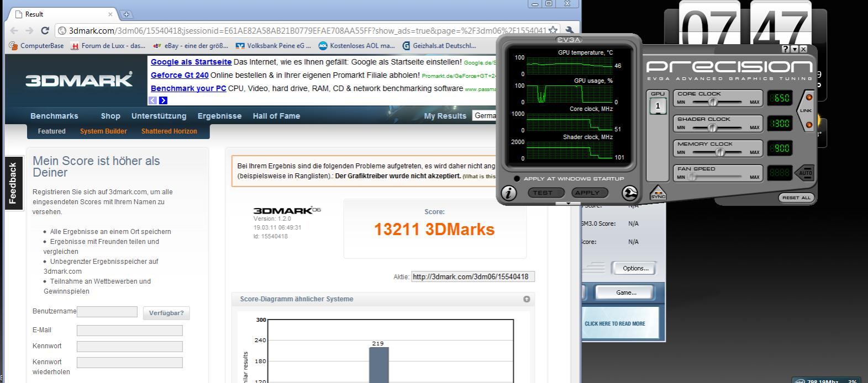Viewport: 868px width, 383px height.
Task: Open the Ergebnisse menu item
Action: pyautogui.click(x=219, y=116)
